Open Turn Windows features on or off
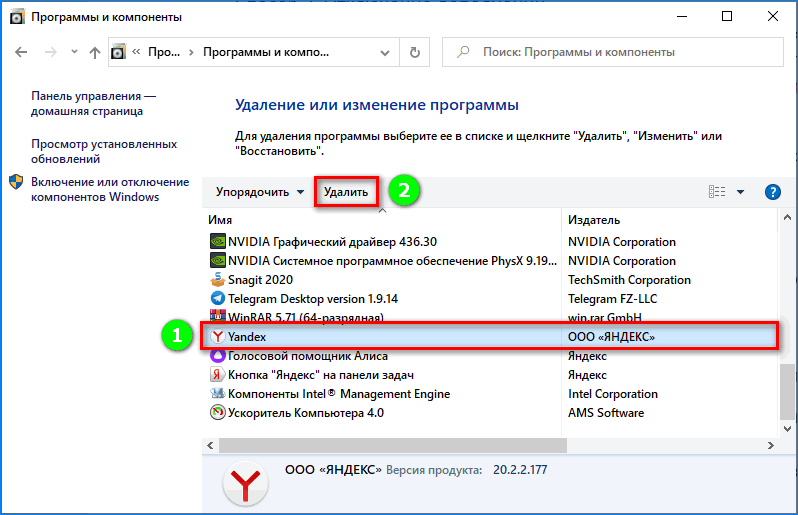The height and width of the screenshot is (515, 798). click(110, 189)
